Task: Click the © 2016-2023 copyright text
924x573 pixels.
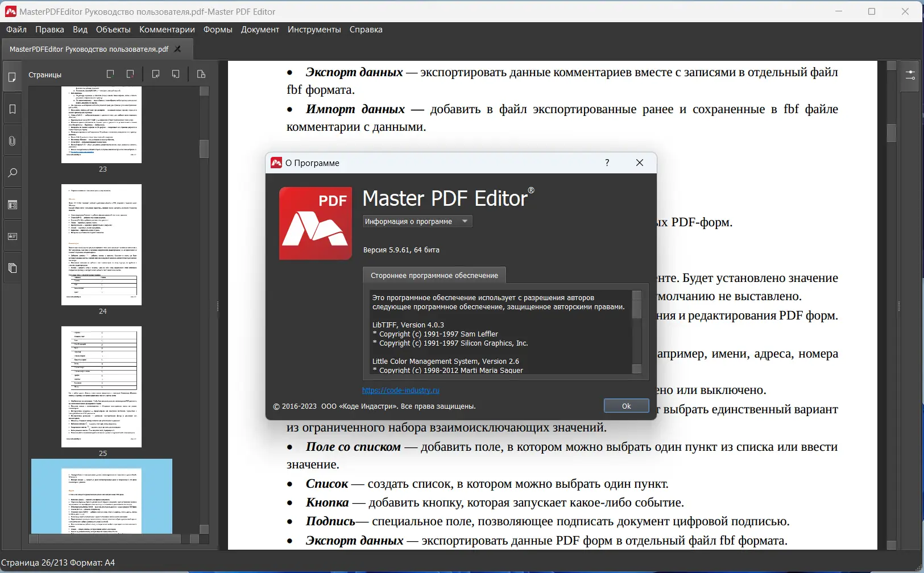Action: coord(374,406)
